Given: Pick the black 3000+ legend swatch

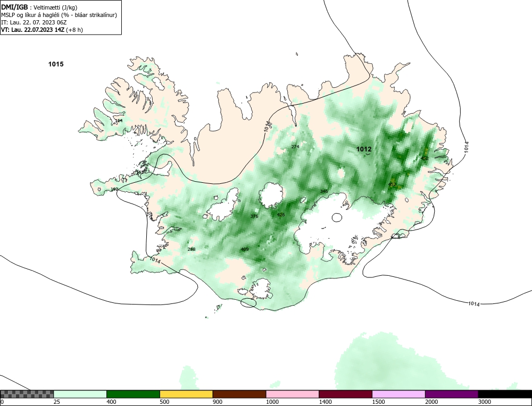Looking at the screenshot, I should pos(505,394).
